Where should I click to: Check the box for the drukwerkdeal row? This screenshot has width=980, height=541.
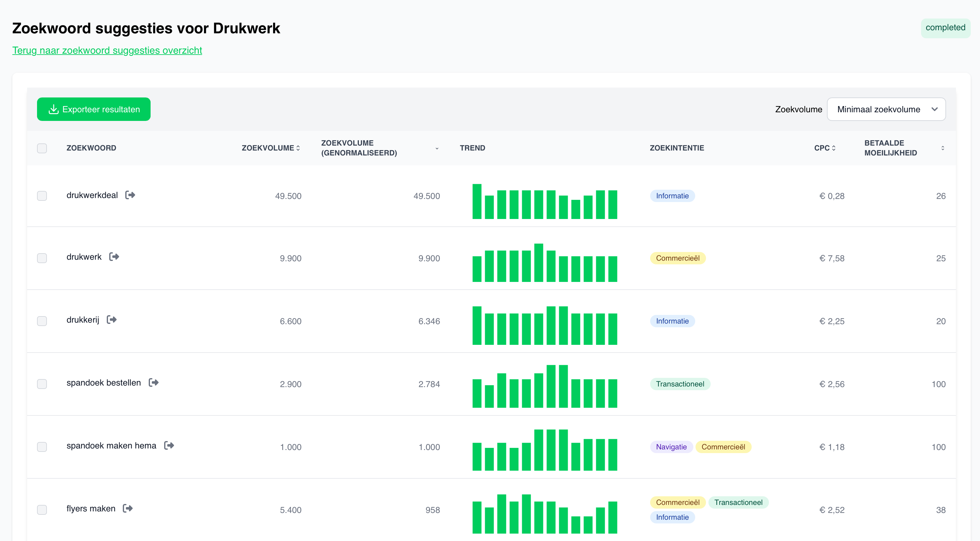point(42,196)
